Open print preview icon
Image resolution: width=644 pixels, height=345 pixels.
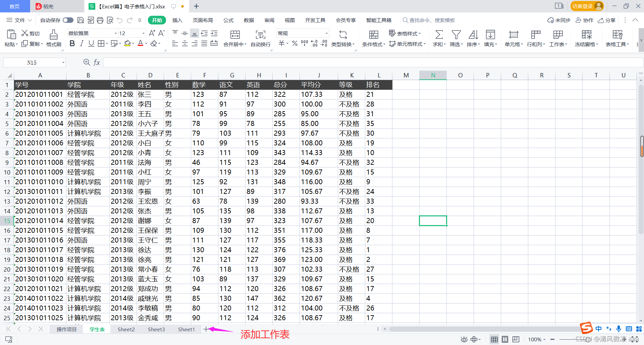[x=110, y=20]
